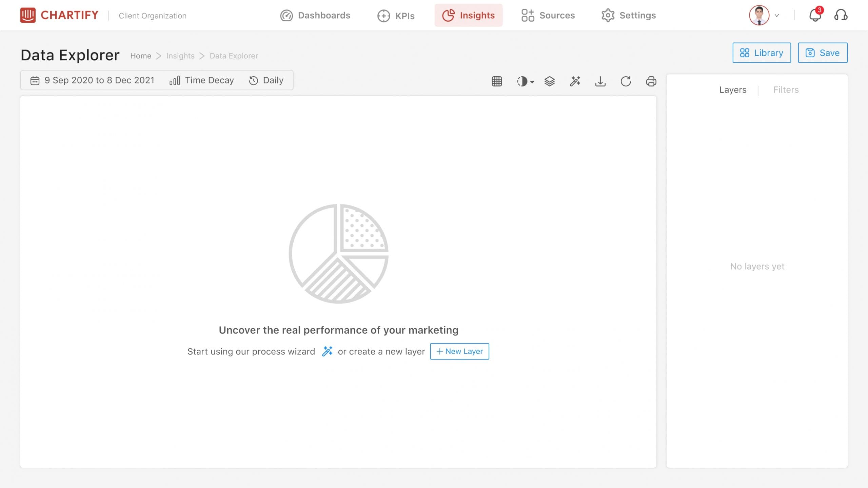Switch to the Layers tab
The width and height of the screenshot is (868, 488).
point(733,90)
